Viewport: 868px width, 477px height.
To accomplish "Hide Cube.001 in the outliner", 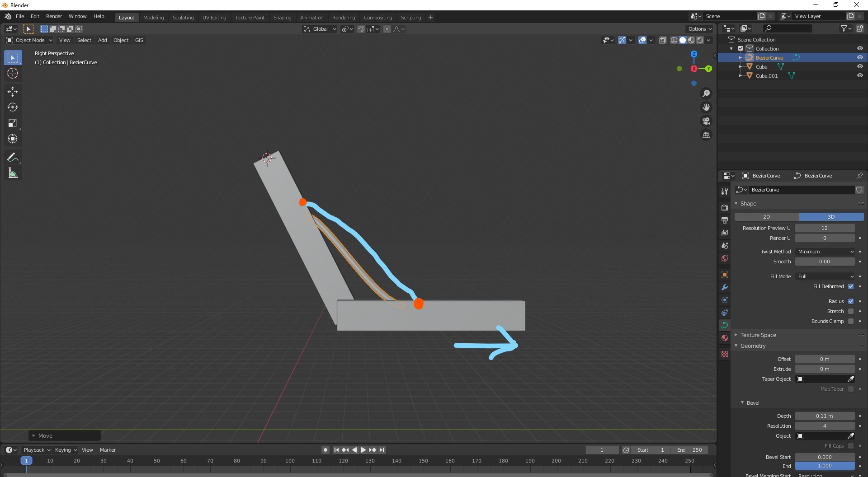I will 860,75.
